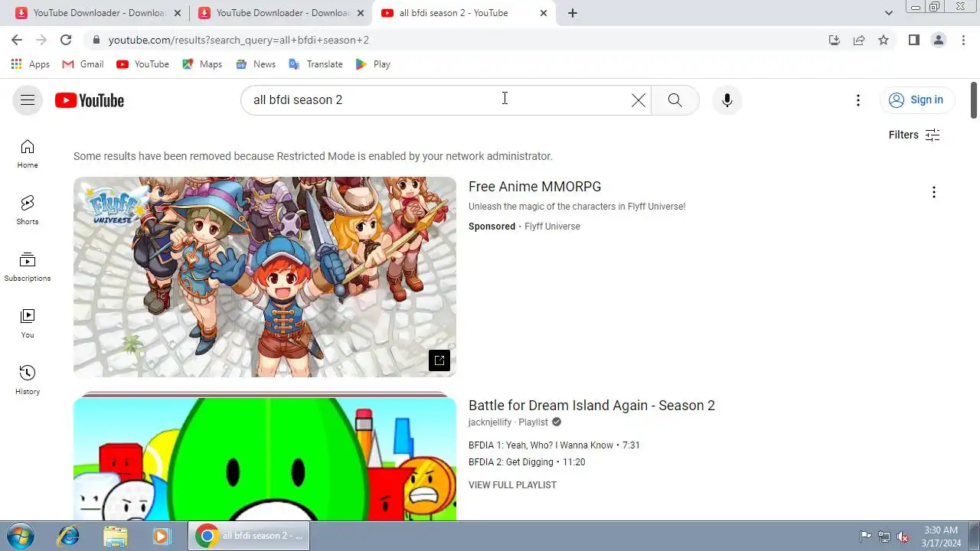
Task: Open the three-dot menu for the Flyff ad
Action: click(x=933, y=192)
